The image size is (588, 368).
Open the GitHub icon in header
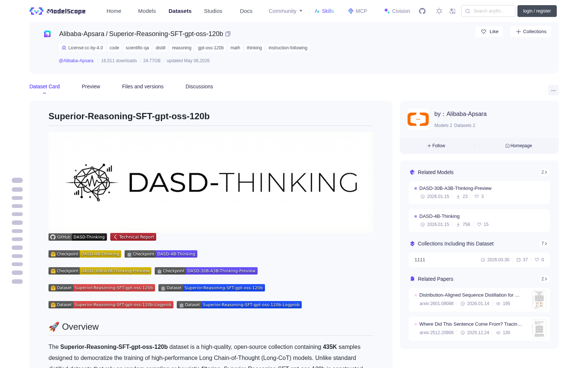[422, 11]
